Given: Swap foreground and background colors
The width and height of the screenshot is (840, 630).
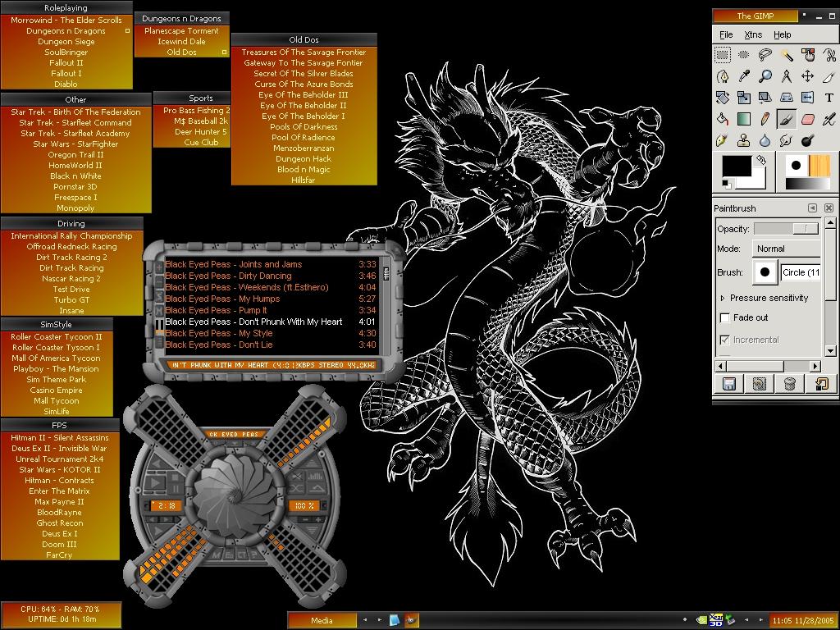Looking at the screenshot, I should [760, 160].
